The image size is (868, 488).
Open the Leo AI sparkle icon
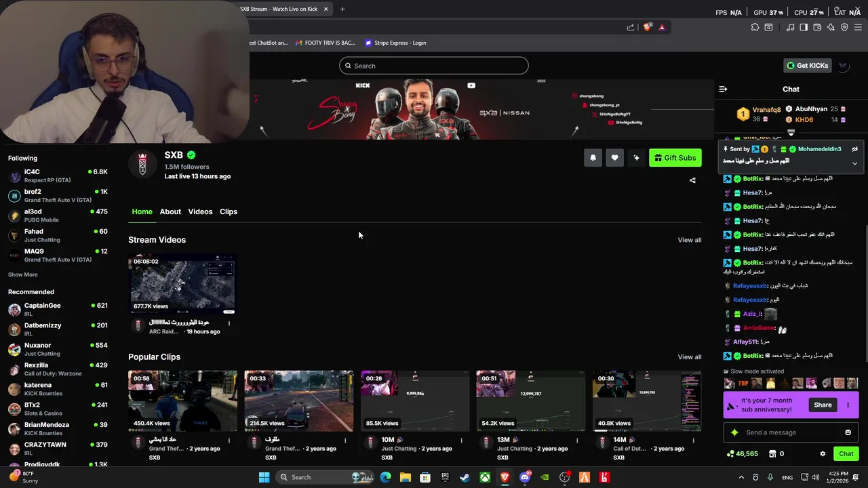[831, 27]
